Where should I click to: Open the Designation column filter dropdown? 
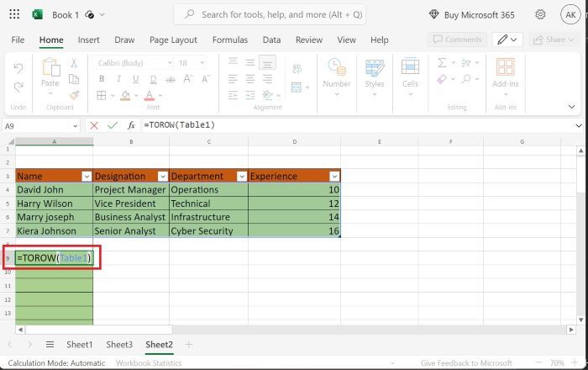click(x=163, y=177)
